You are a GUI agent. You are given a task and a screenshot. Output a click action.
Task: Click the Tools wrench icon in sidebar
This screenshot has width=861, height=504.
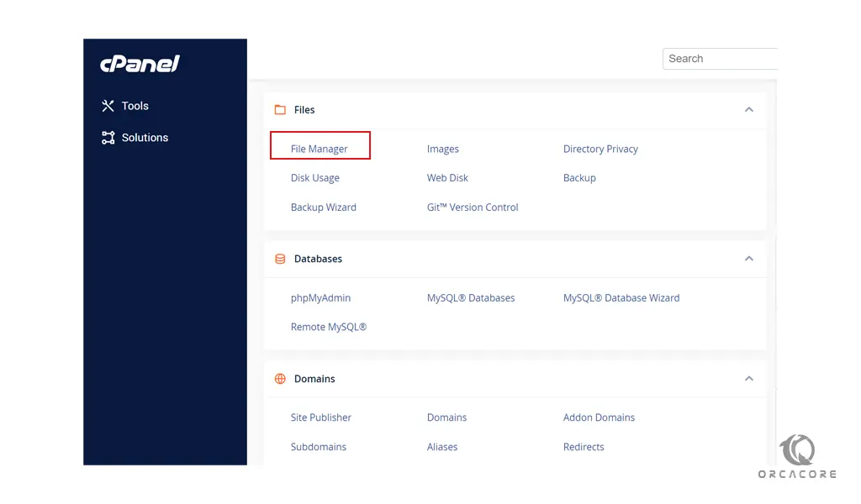tap(108, 106)
